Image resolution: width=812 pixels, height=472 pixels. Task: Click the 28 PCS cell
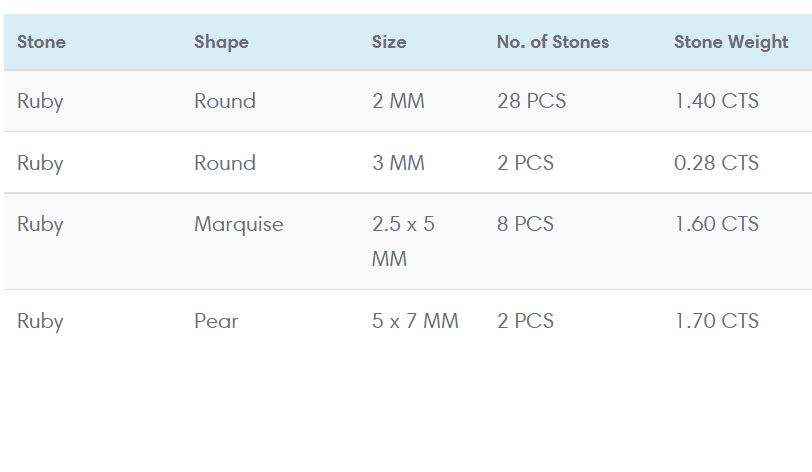[531, 101]
